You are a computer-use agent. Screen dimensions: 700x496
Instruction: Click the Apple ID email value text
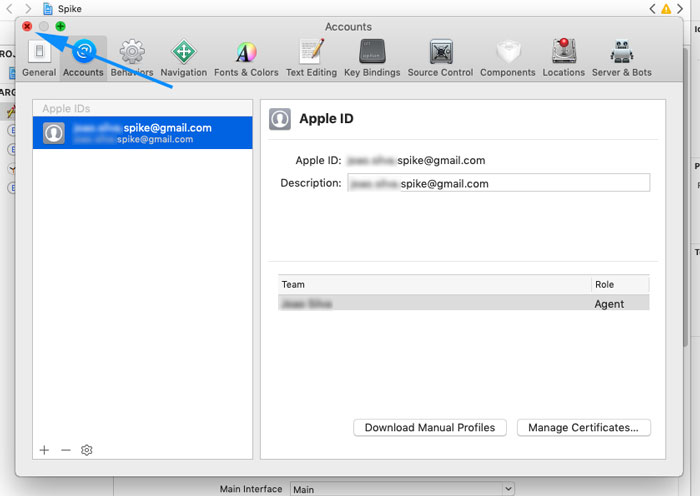click(416, 160)
